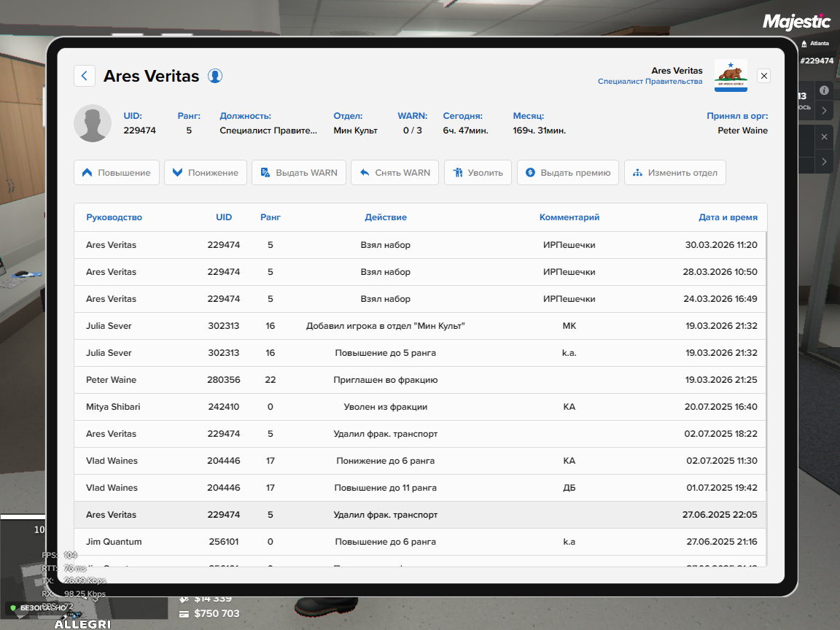Open Выдать премию bonus option
The height and width of the screenshot is (630, 840).
(568, 173)
